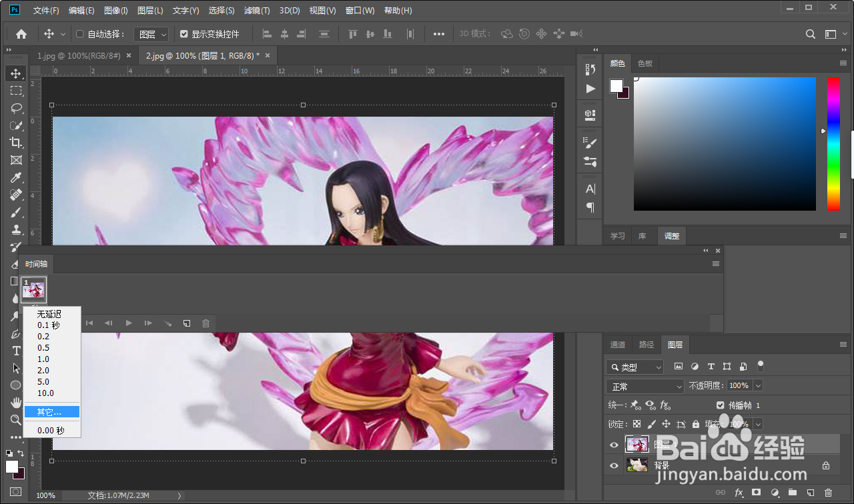Click the Home icon in options bar
Screen dimensions: 854x504
point(21,34)
